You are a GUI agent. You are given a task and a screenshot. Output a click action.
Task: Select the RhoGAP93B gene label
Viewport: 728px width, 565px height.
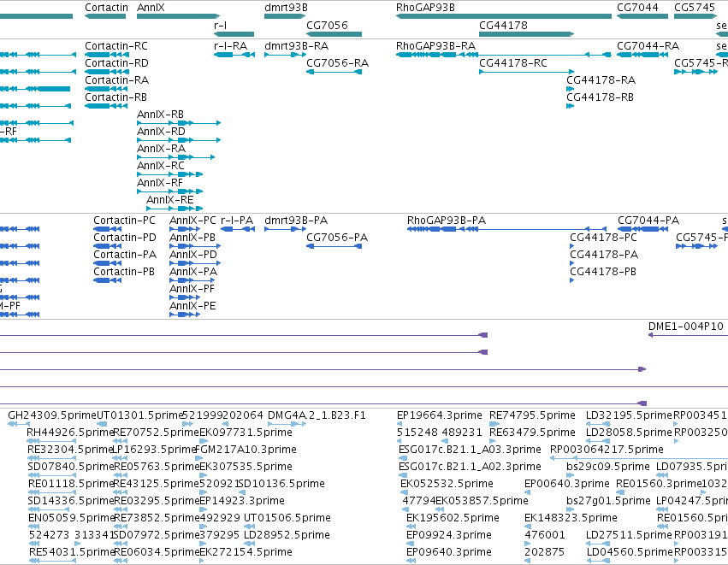coord(425,8)
